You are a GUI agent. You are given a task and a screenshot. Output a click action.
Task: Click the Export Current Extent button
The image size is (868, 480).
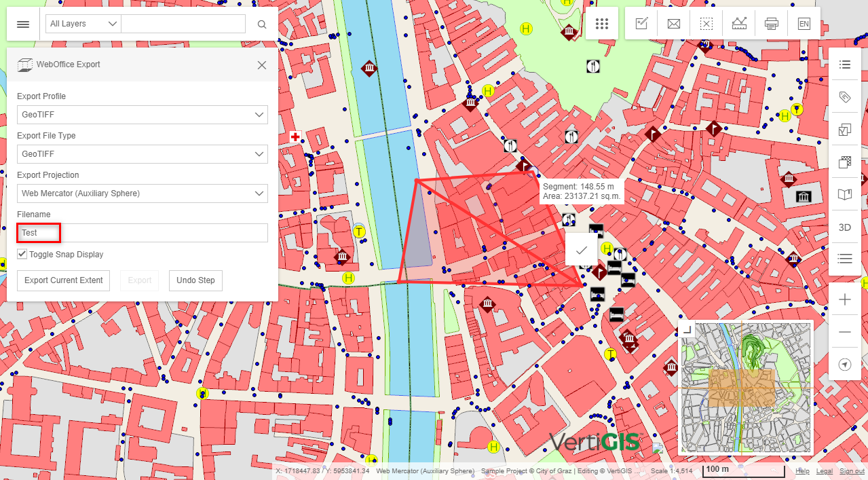tap(63, 280)
